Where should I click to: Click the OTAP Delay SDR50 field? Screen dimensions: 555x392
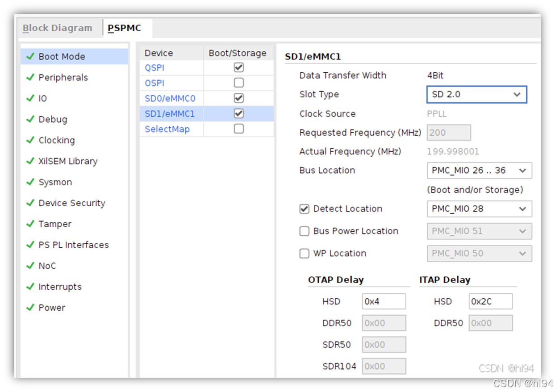coord(384,345)
